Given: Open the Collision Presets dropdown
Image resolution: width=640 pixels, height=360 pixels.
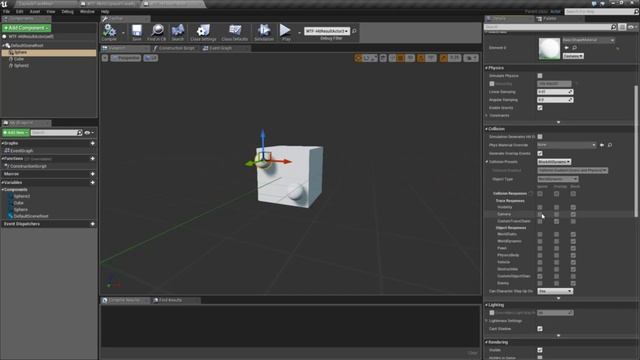Looking at the screenshot, I should (554, 162).
